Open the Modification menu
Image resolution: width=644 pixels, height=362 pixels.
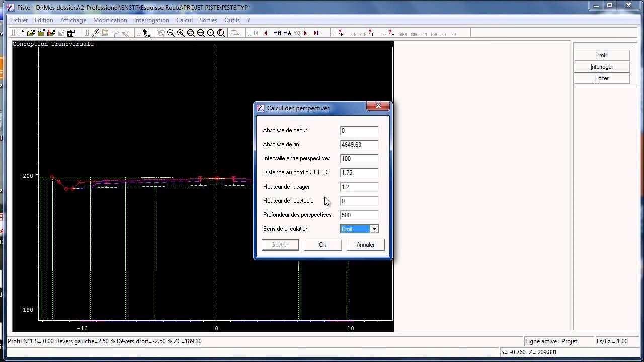(x=110, y=20)
